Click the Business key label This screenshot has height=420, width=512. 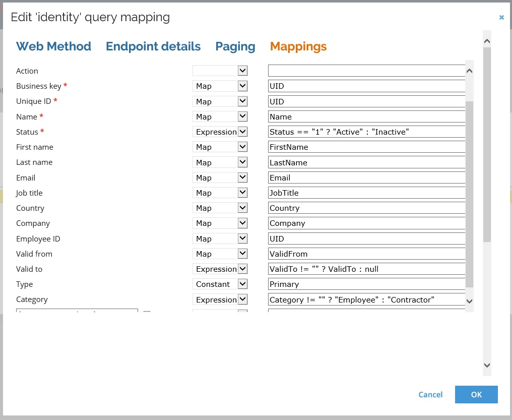(38, 86)
